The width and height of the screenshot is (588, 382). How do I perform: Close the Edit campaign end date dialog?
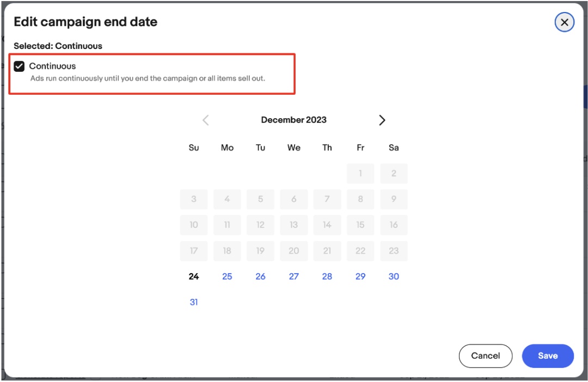tap(564, 22)
